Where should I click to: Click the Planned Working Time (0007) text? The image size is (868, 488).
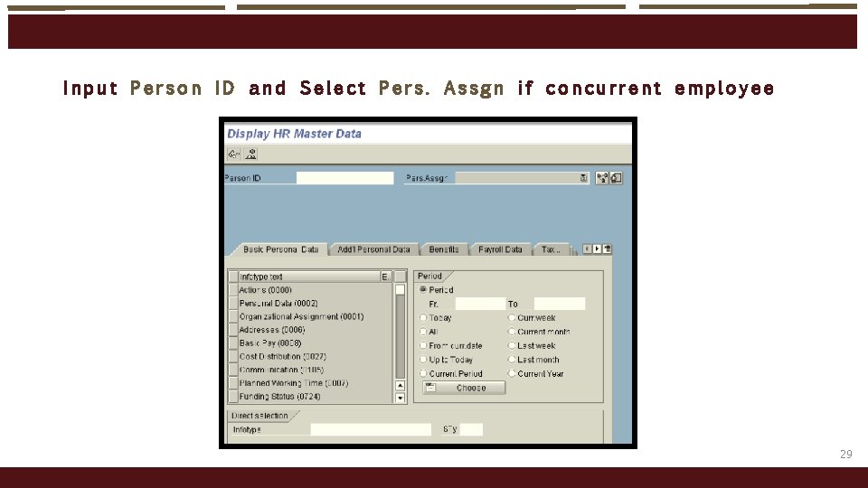[293, 383]
